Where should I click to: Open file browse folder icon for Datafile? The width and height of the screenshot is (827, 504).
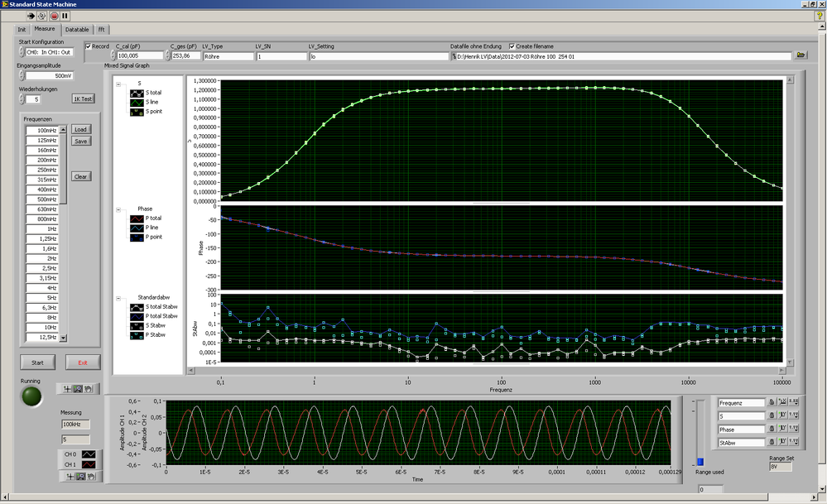[801, 55]
